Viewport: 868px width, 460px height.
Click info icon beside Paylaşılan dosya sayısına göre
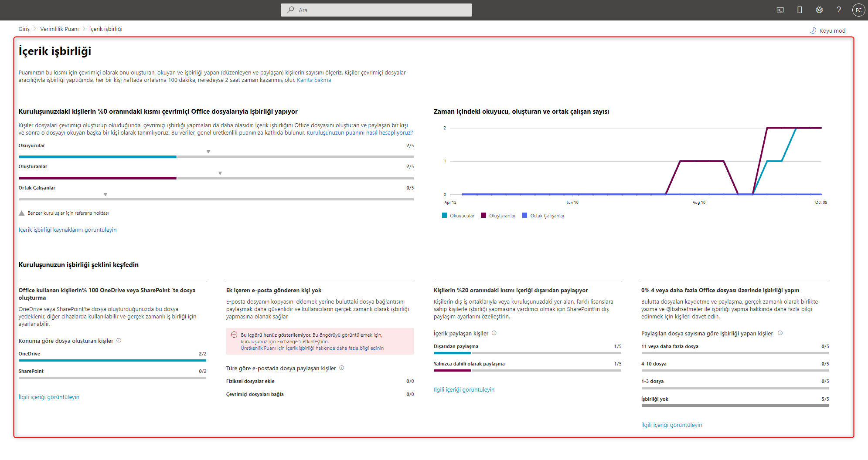point(780,333)
